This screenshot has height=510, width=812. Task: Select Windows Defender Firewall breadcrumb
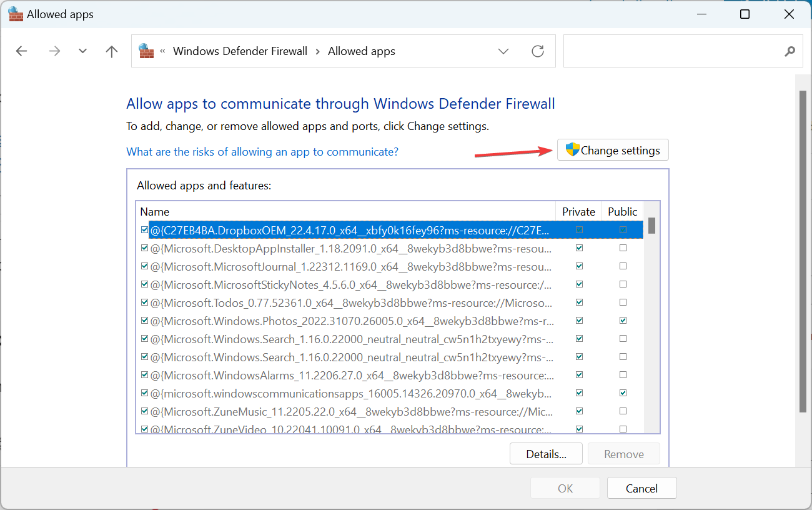click(x=240, y=51)
